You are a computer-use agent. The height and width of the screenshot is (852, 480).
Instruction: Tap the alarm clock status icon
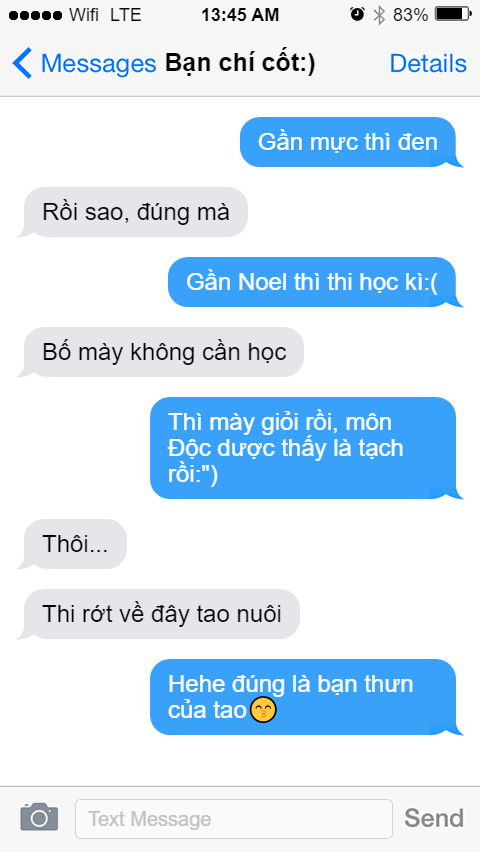tap(357, 15)
